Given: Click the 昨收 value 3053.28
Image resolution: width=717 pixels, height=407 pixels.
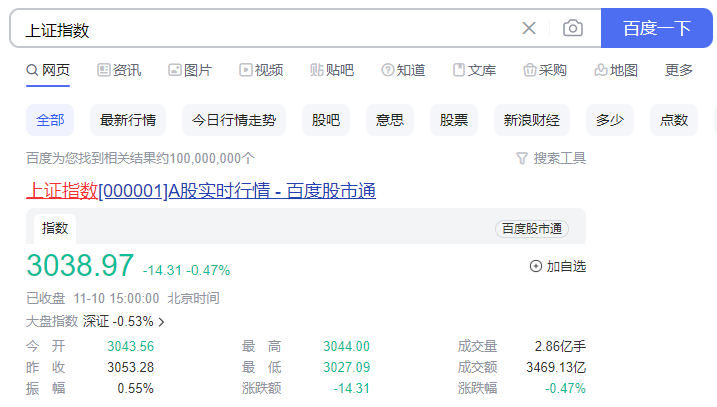Looking at the screenshot, I should (130, 367).
